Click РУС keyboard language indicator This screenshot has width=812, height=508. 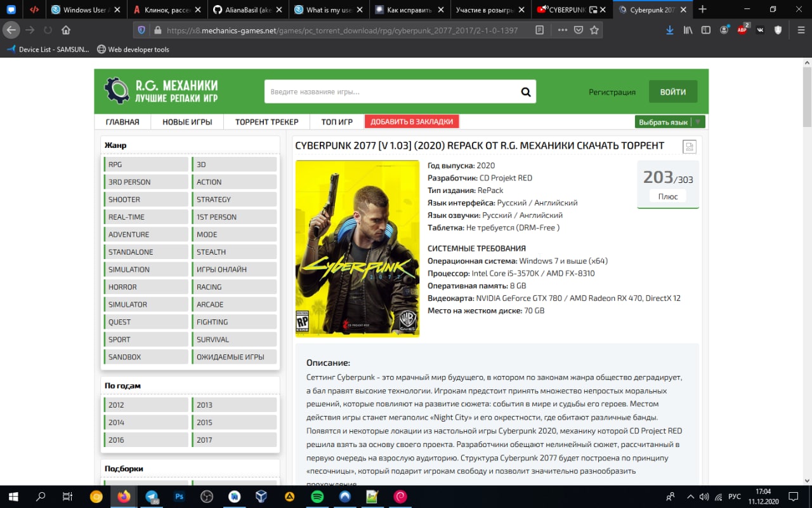[x=734, y=497]
